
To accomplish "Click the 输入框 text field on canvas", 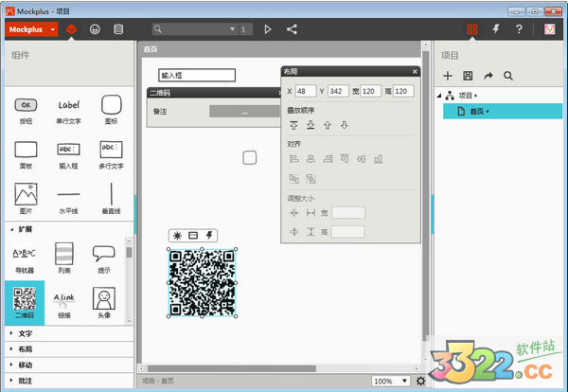I will coord(197,76).
